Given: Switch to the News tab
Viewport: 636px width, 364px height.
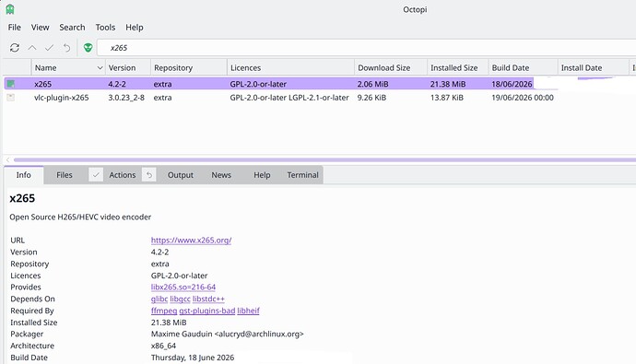Looking at the screenshot, I should coord(221,175).
